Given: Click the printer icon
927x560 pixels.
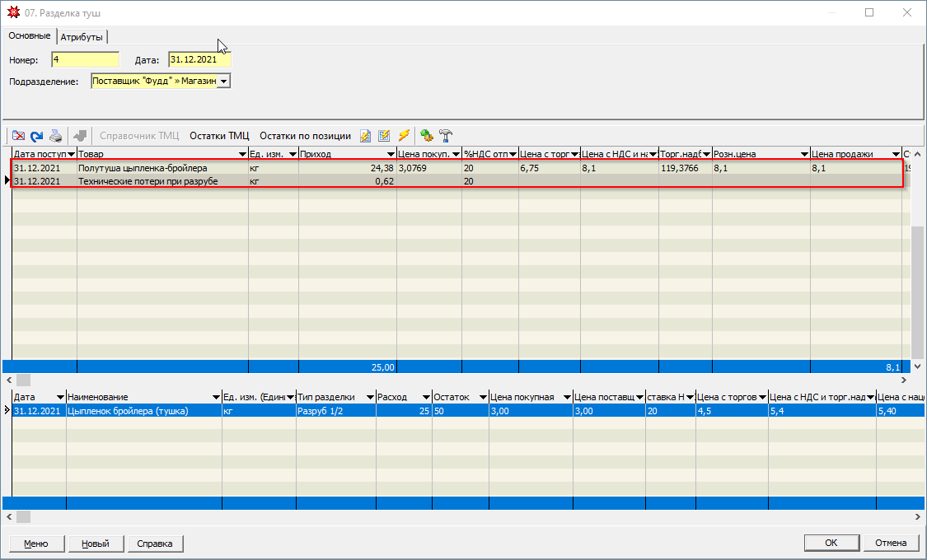Looking at the screenshot, I should pos(55,136).
